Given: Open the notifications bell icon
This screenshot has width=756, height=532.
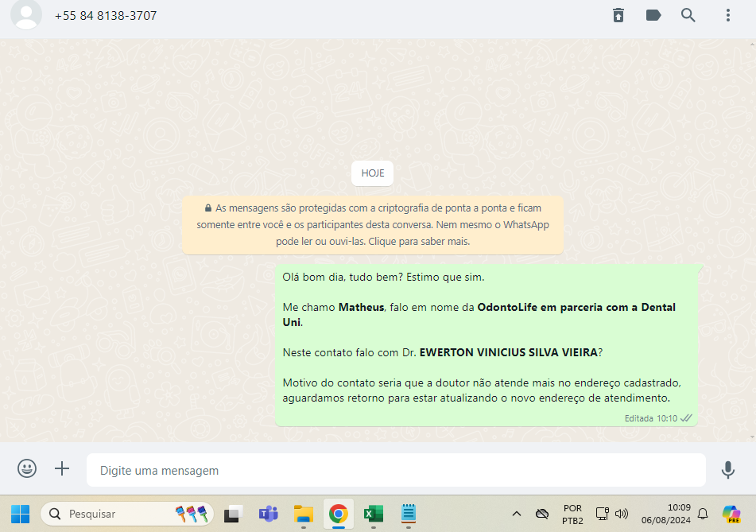Looking at the screenshot, I should pos(703,515).
